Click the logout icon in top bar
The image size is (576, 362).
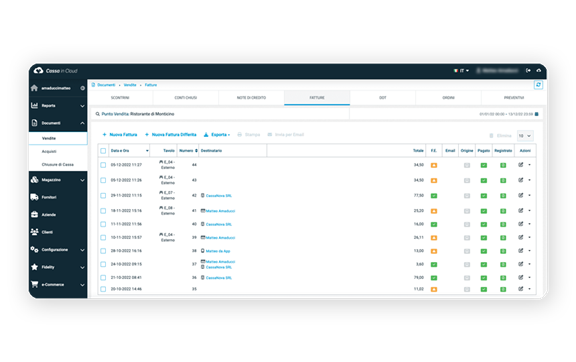528,70
